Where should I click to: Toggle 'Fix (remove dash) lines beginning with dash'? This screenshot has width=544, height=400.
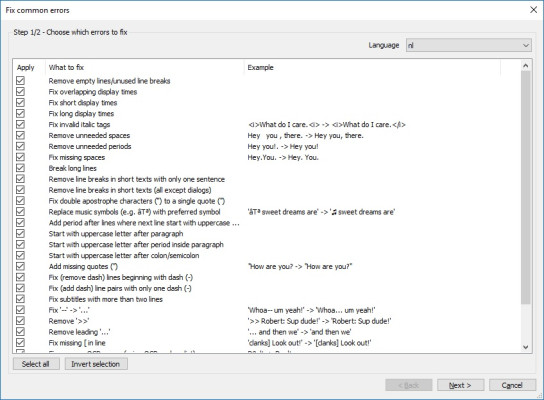(20, 277)
